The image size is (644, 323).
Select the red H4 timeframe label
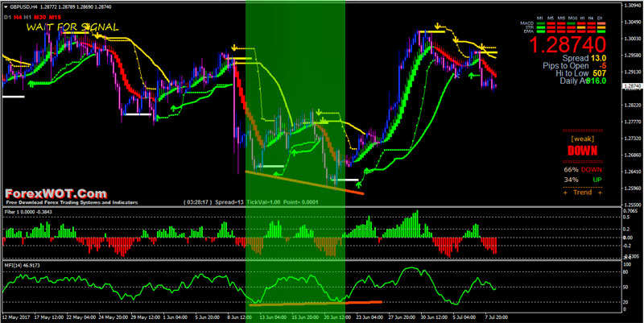click(18, 17)
